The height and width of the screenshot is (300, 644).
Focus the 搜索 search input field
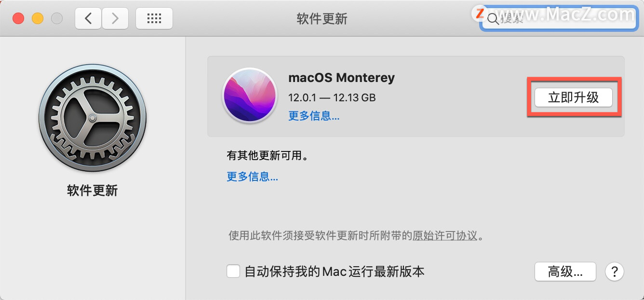[559, 19]
